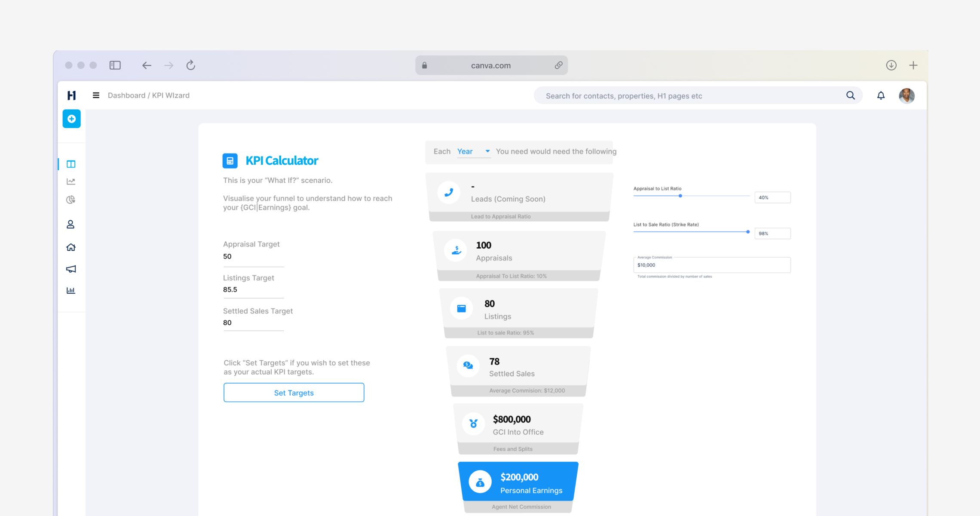Image resolution: width=980 pixels, height=516 pixels.
Task: Click the Set Targets button
Action: (294, 393)
